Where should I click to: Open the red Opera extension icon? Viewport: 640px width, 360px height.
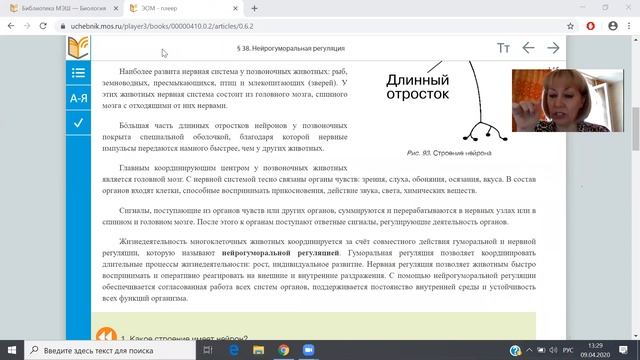point(590,26)
